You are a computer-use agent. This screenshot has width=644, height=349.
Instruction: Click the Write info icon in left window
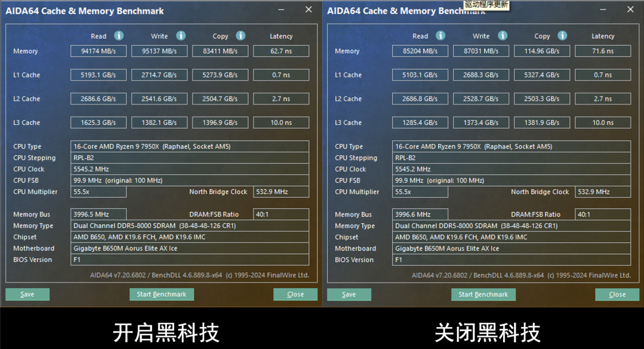tap(181, 36)
